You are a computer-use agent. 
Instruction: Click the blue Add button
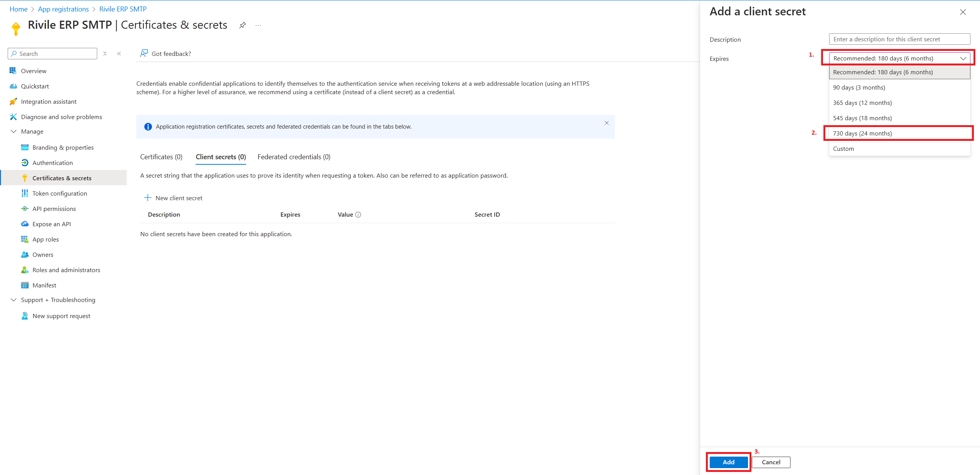(728, 462)
